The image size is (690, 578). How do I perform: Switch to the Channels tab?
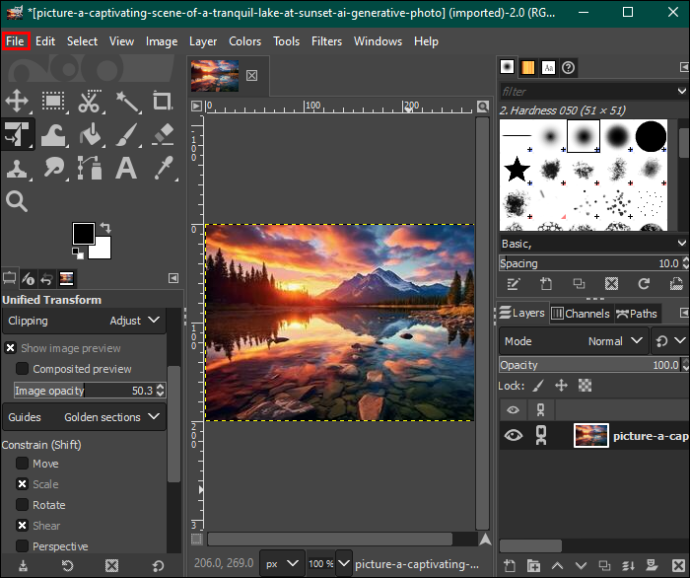tap(581, 313)
